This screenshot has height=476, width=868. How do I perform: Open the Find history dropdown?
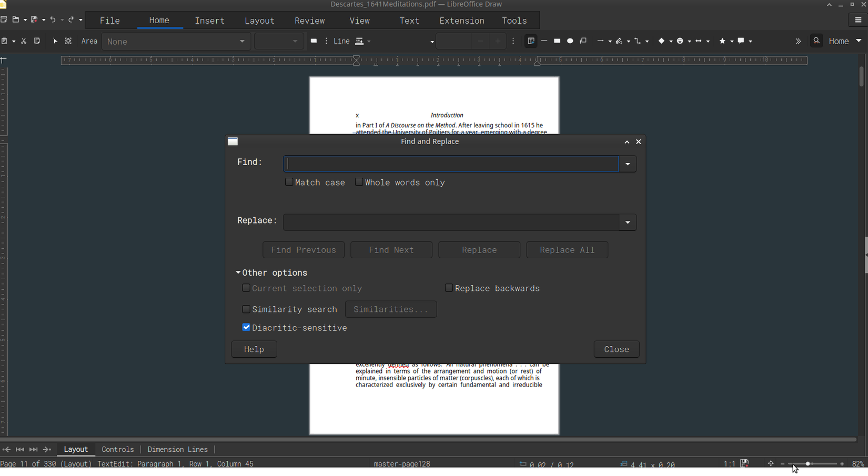click(x=627, y=164)
